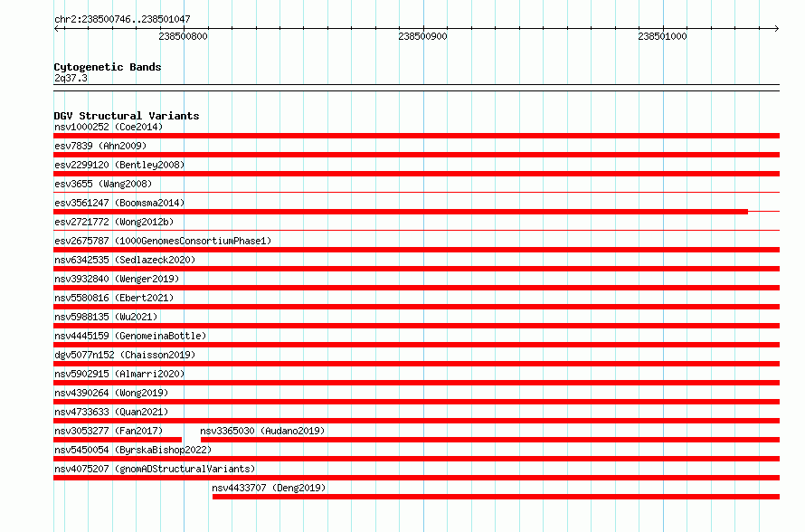Open nsv5450054 (ByrskaBishop2022) label
The width and height of the screenshot is (805, 532).
(x=133, y=450)
